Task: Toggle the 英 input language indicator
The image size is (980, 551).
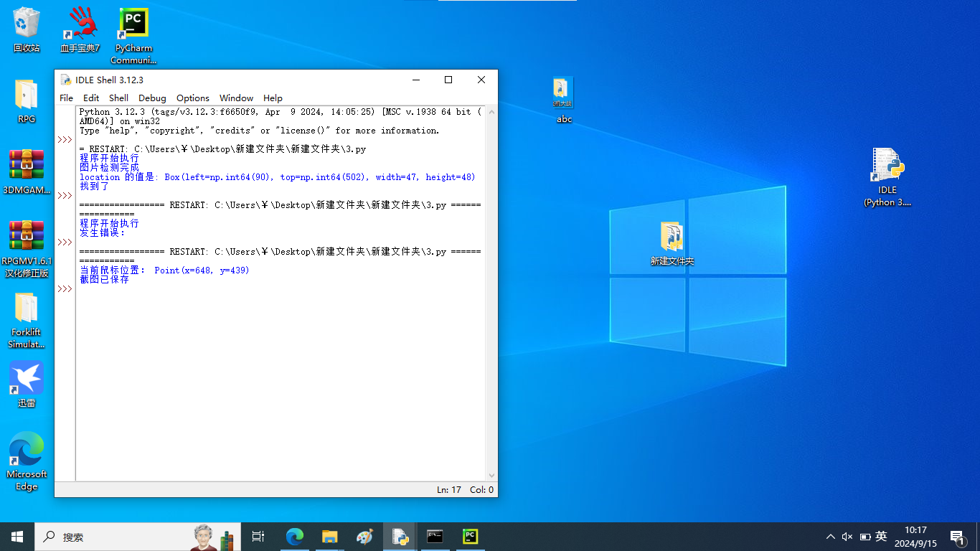Action: pyautogui.click(x=882, y=536)
